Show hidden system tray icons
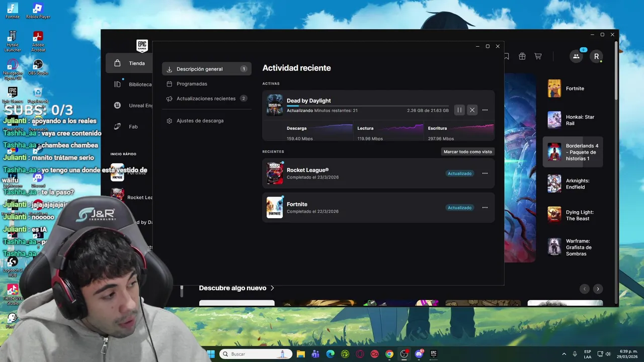The height and width of the screenshot is (362, 644). pos(563,354)
